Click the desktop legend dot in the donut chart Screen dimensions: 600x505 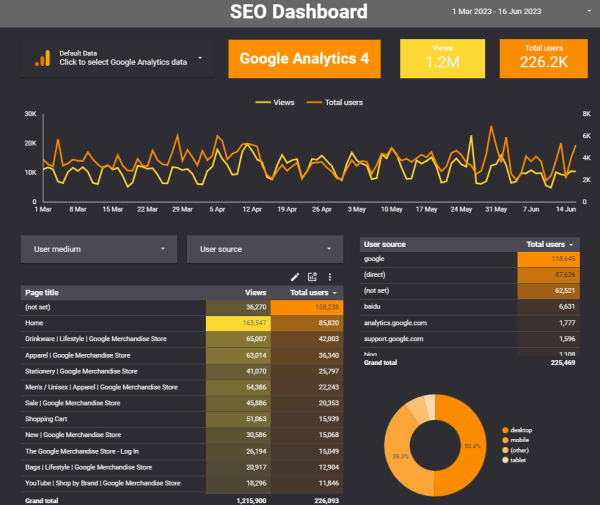coord(505,430)
